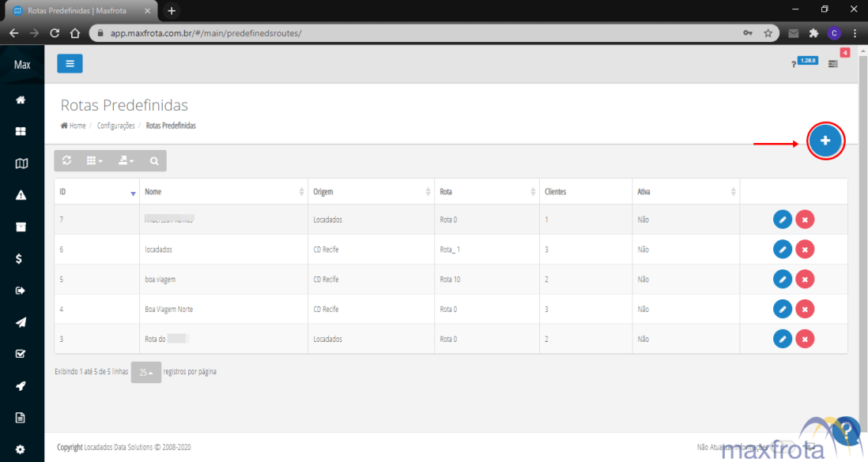Open the map icon in sidebar
The image size is (868, 462).
coord(21,163)
